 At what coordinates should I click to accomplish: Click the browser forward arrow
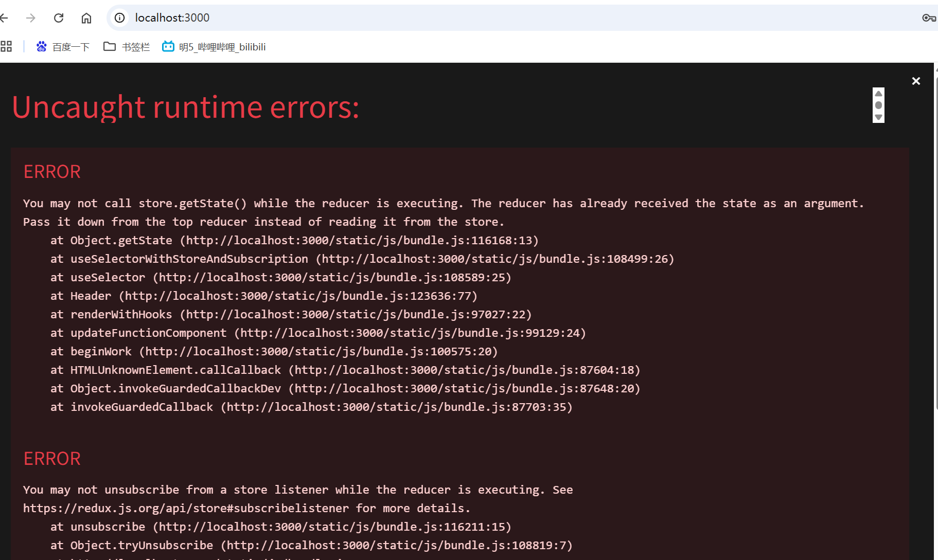coord(31,18)
